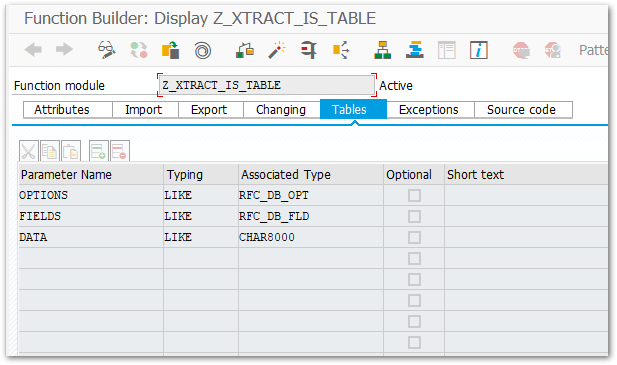Click the Delete Row icon
The image size is (617, 365).
(x=120, y=151)
